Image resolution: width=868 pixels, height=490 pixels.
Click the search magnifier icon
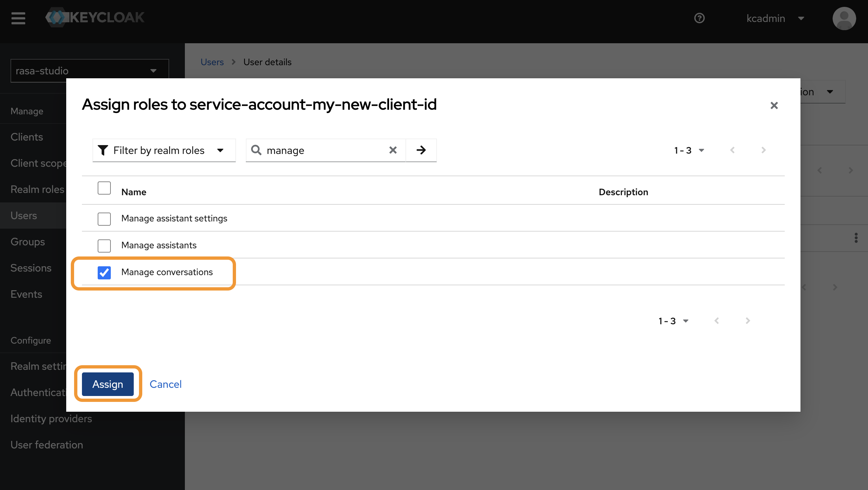256,150
